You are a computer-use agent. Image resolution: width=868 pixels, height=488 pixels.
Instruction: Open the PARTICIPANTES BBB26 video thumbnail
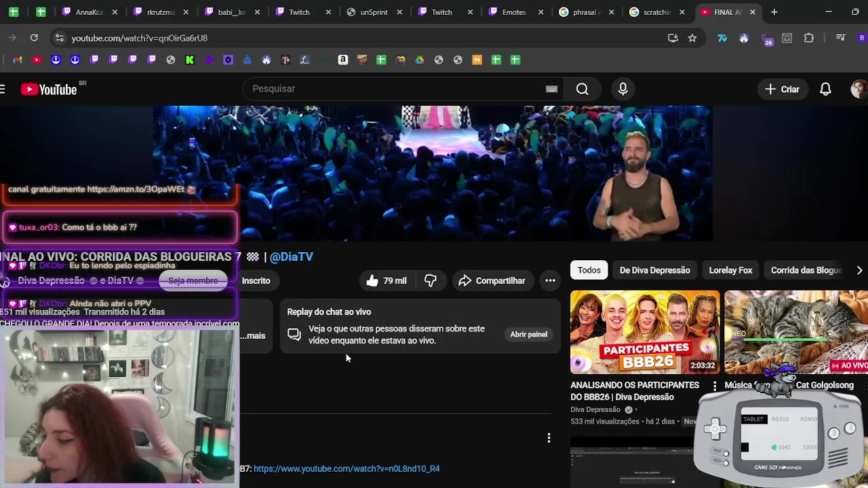coord(645,332)
